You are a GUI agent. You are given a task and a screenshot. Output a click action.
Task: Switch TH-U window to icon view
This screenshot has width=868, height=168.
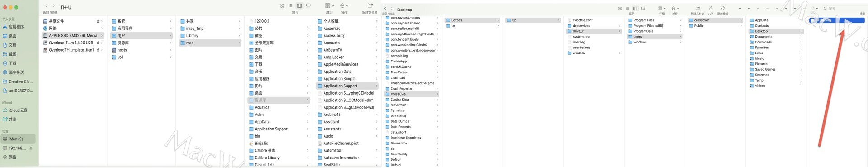click(x=282, y=5)
